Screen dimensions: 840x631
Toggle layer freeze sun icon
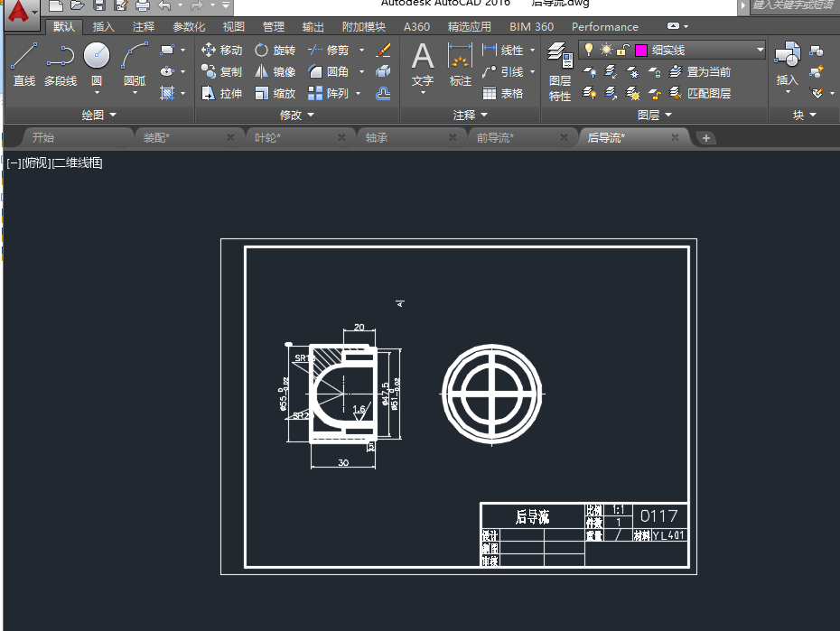(x=606, y=50)
